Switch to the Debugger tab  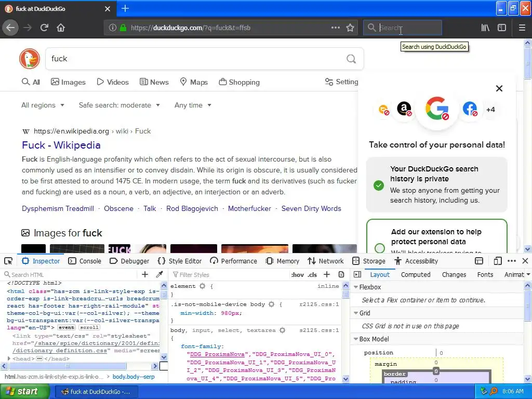(x=129, y=261)
